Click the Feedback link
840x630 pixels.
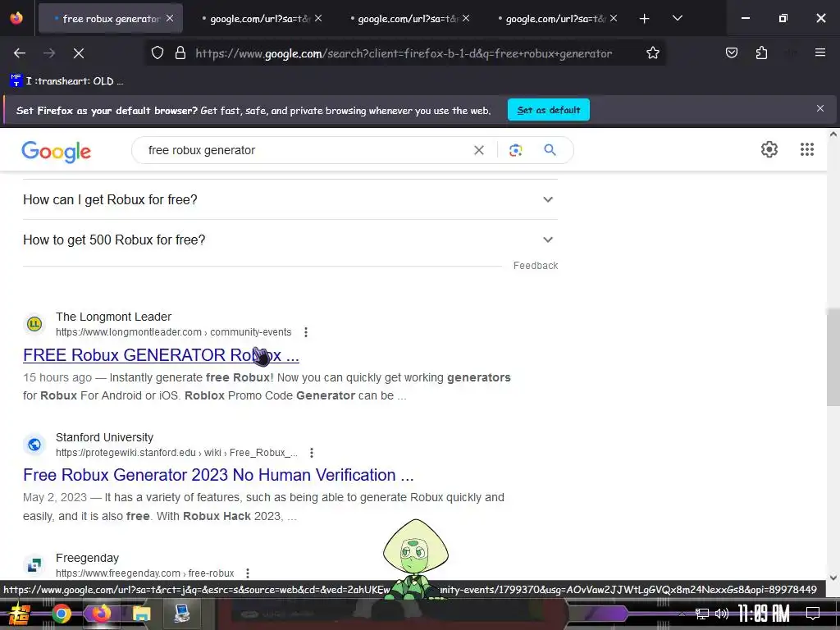pyautogui.click(x=535, y=266)
